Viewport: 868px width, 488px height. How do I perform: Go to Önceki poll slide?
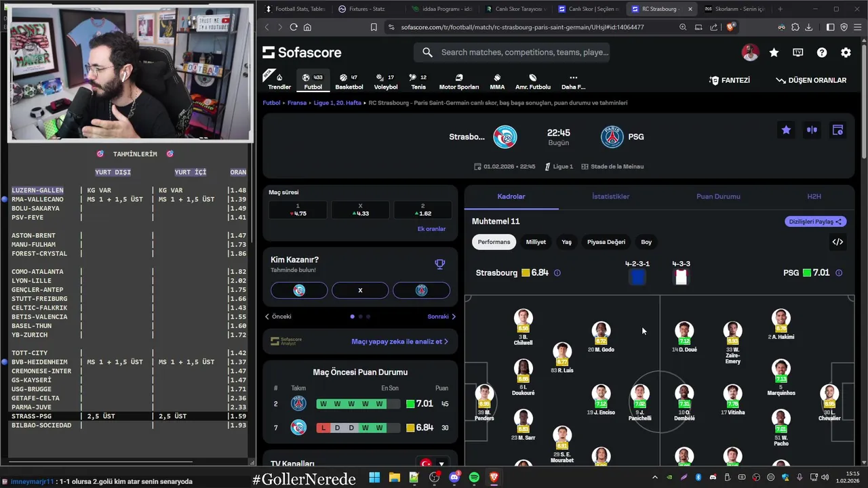click(x=278, y=317)
